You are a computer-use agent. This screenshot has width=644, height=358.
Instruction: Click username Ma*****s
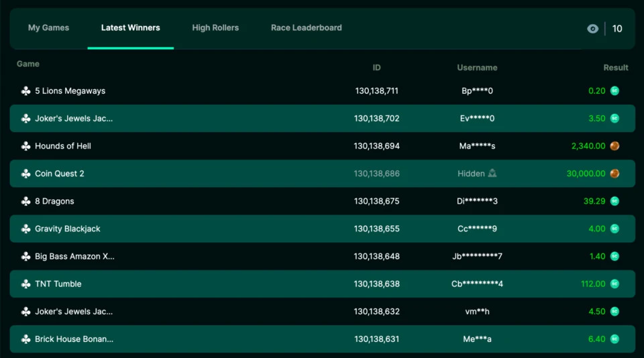click(477, 146)
